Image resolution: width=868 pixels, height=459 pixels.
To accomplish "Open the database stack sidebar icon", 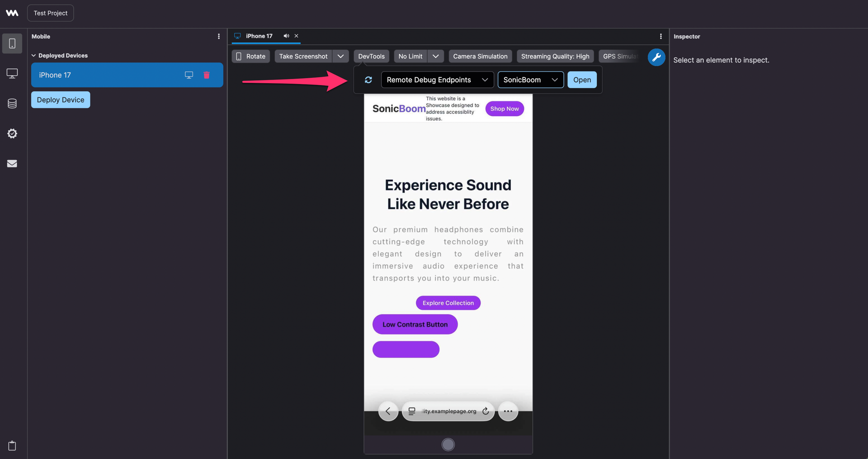I will [12, 104].
